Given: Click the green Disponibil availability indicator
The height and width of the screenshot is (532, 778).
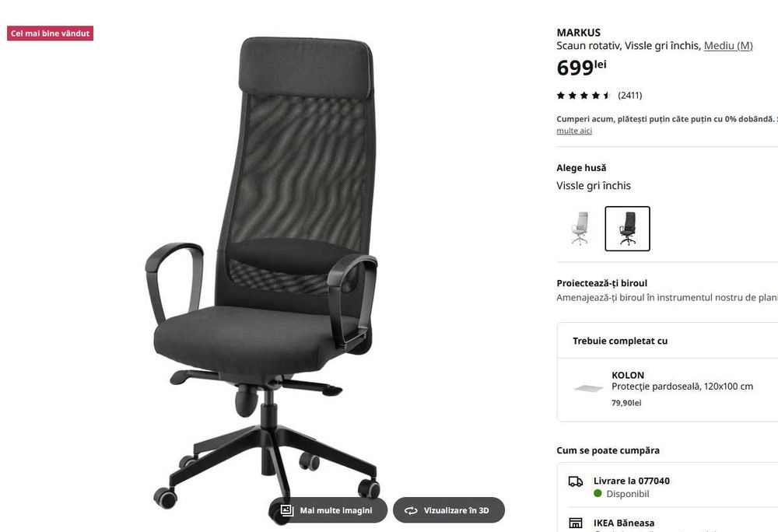Looking at the screenshot, I should [598, 493].
